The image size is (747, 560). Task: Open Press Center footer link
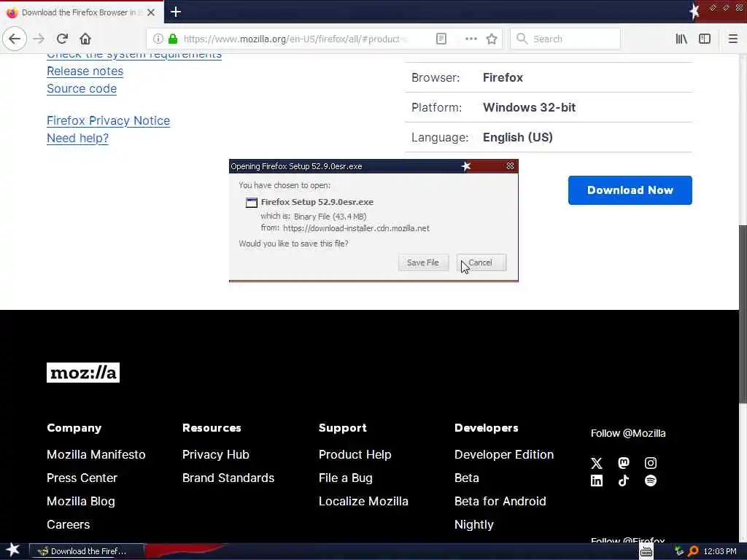coord(82,478)
